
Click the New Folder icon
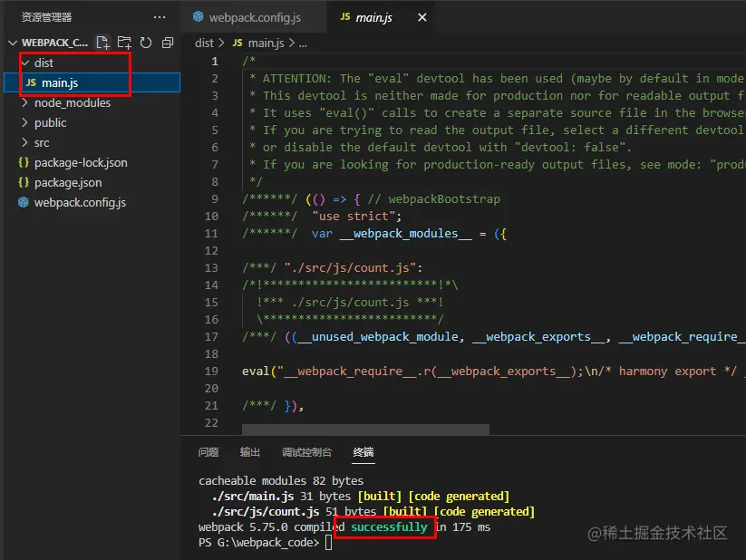click(x=125, y=43)
